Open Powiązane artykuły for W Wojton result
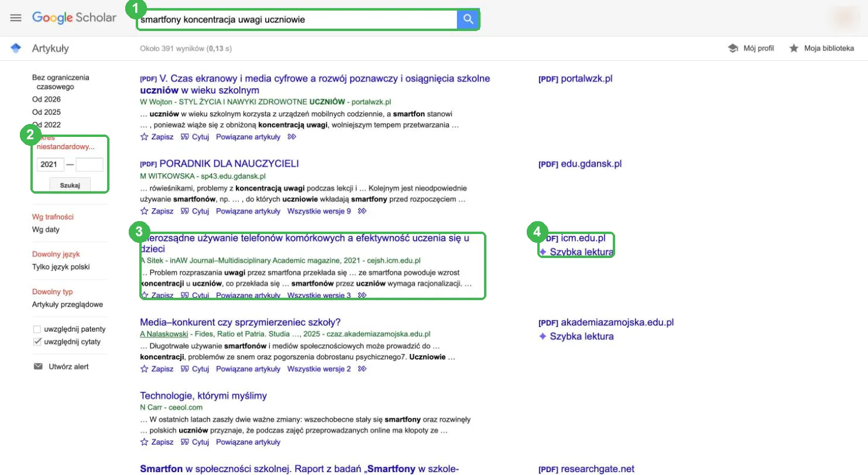The height and width of the screenshot is (475, 868). coord(248,137)
